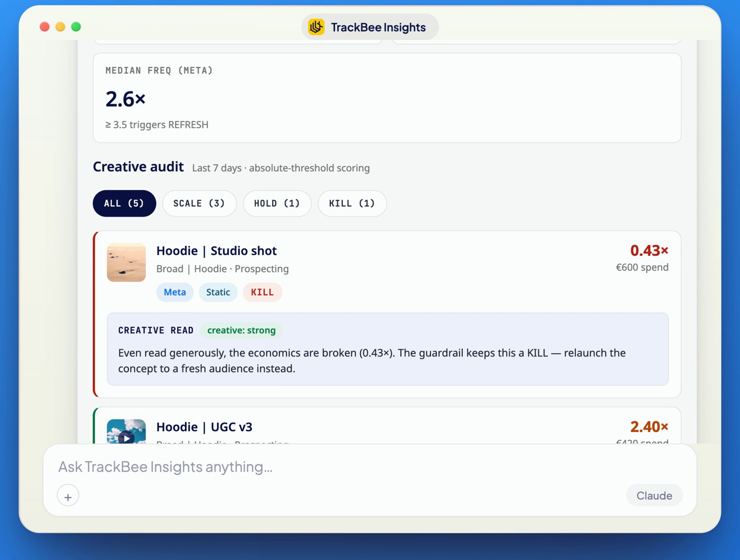Click the Static format tag
This screenshot has width=740, height=560.
218,292
